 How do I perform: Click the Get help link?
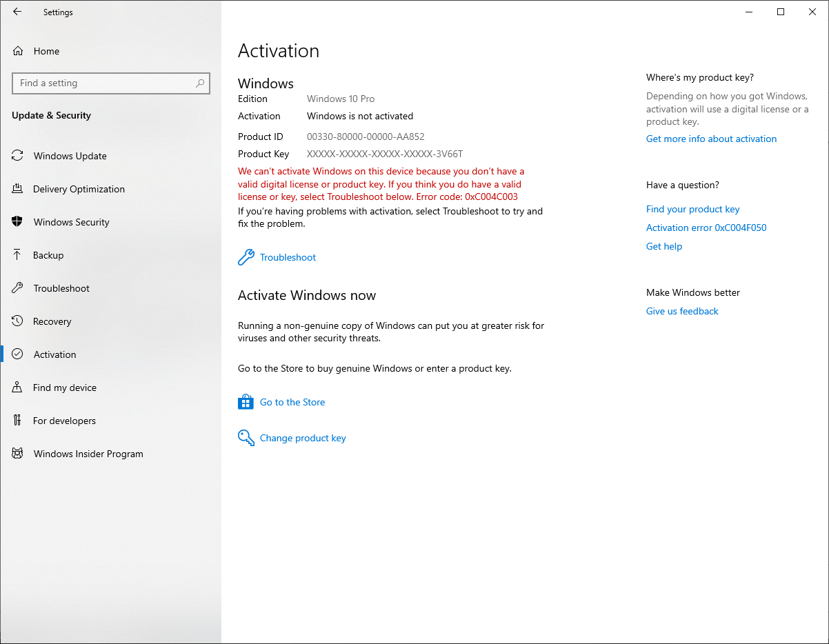pos(664,246)
